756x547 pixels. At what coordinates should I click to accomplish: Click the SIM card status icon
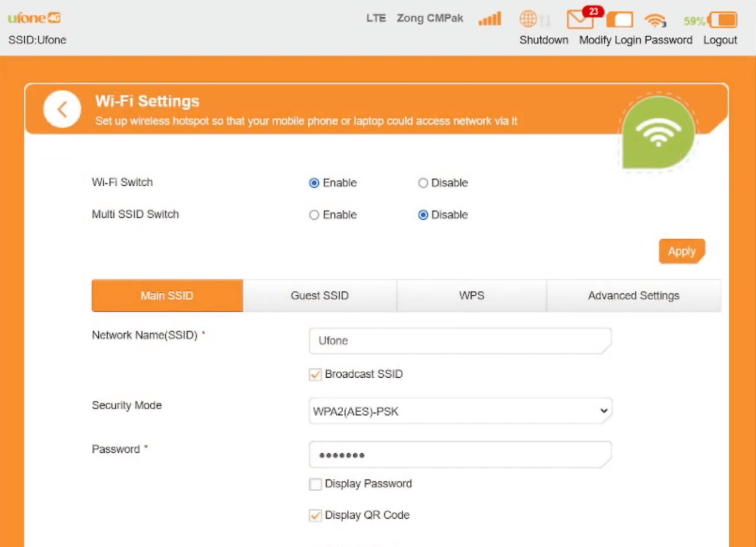(x=619, y=20)
